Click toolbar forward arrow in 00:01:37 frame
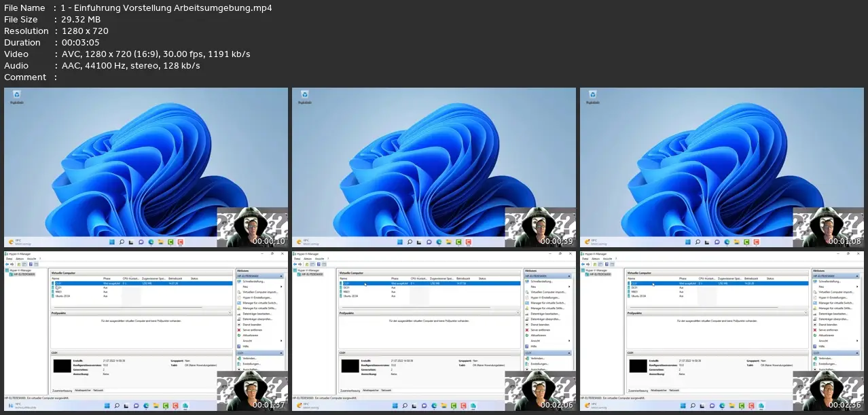This screenshot has width=868, height=415. (12, 264)
